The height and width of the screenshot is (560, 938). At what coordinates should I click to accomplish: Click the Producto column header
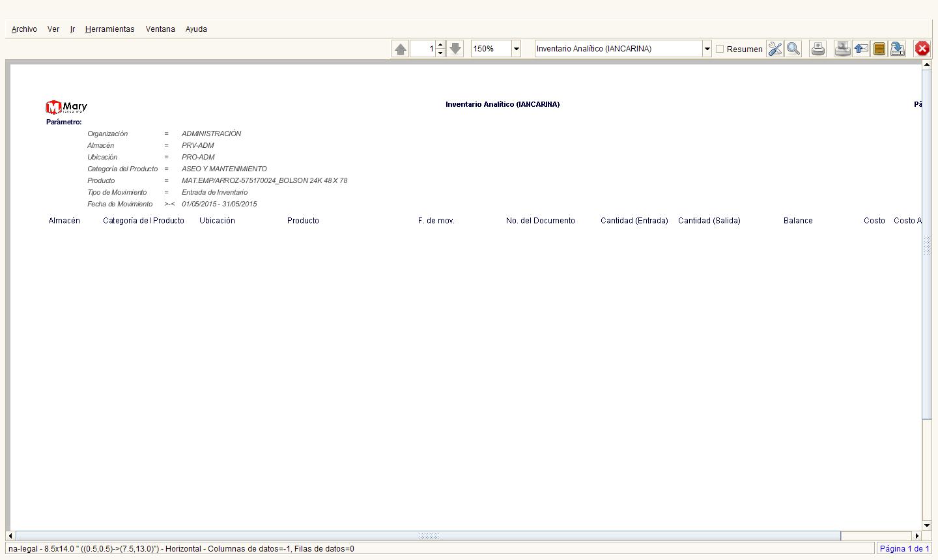coord(303,221)
